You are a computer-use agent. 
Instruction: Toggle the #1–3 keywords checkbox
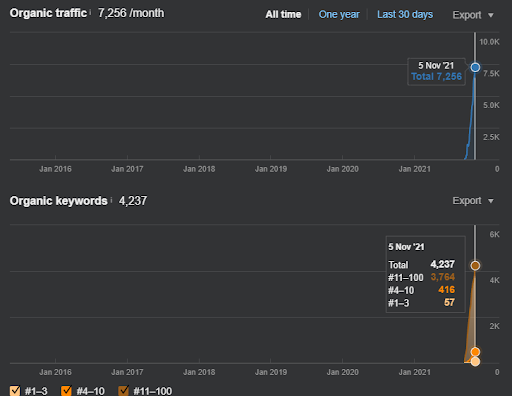pyautogui.click(x=15, y=390)
